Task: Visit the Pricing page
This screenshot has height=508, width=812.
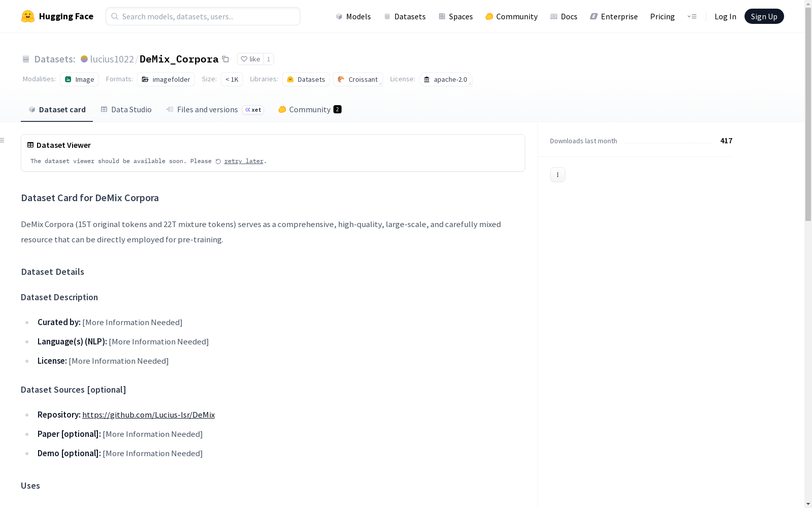Action: 662,16
